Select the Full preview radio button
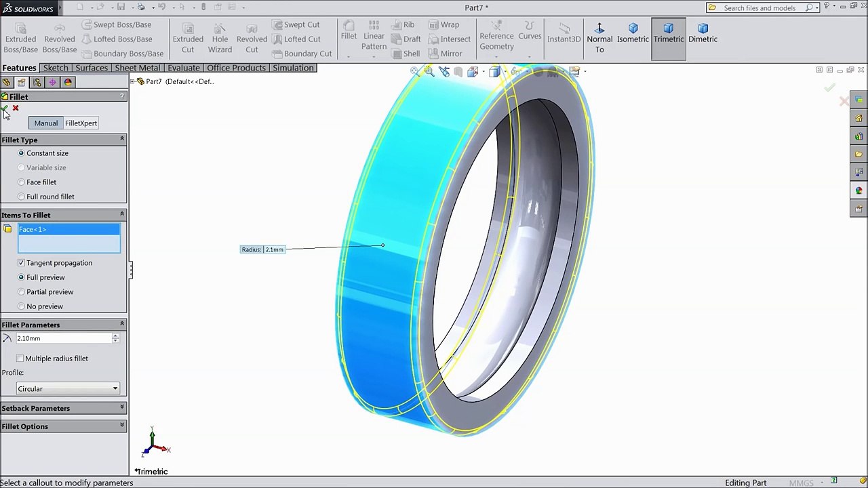The image size is (868, 488). 21,277
